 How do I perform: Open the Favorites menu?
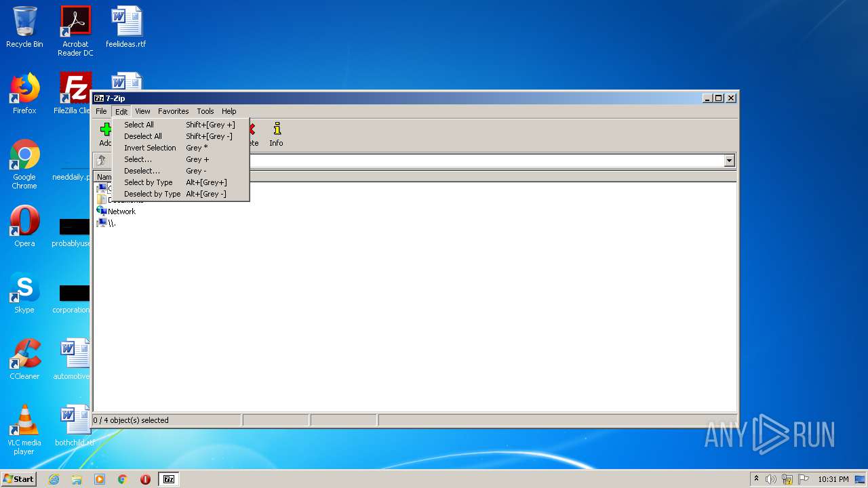174,111
